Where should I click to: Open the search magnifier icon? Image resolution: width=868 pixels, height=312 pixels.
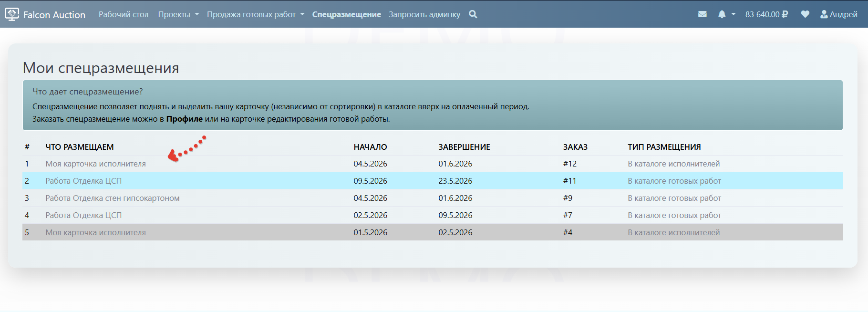[x=473, y=14]
